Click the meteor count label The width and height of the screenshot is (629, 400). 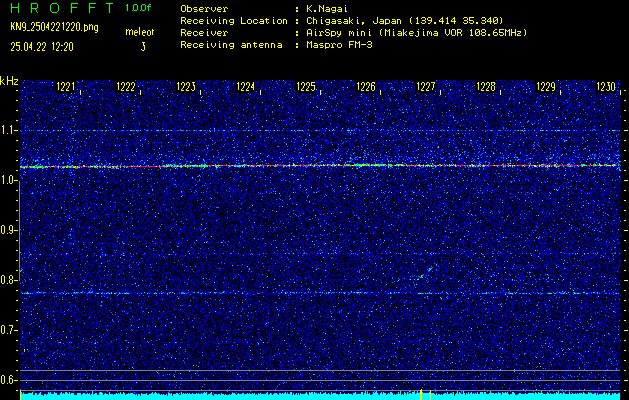tap(140, 32)
